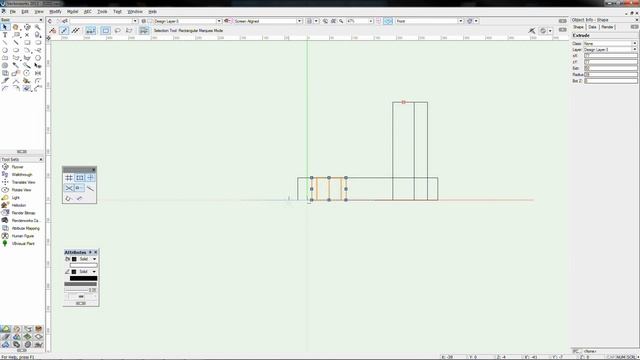The height and width of the screenshot is (360, 640).
Task: Select the Locus X-mark tool
Action: tap(27, 35)
